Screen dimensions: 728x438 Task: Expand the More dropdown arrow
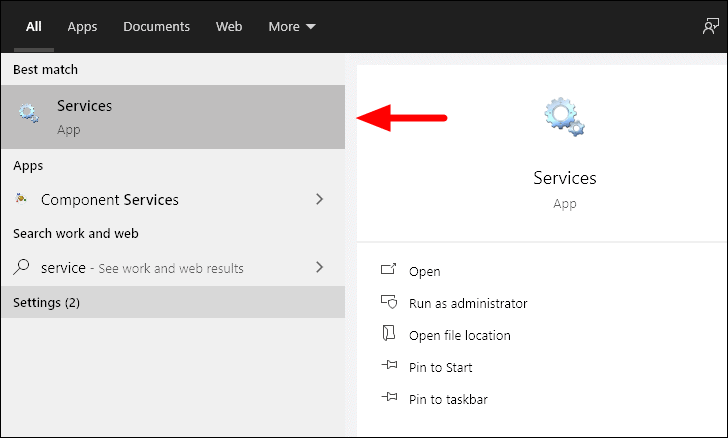pyautogui.click(x=311, y=27)
